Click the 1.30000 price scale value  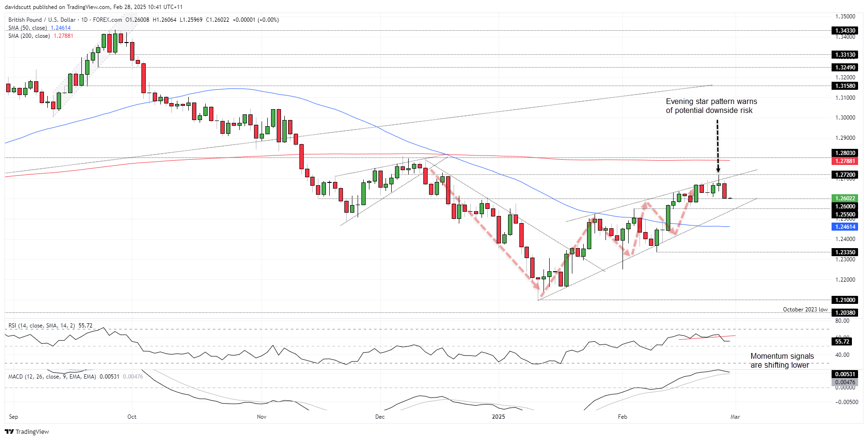[845, 118]
